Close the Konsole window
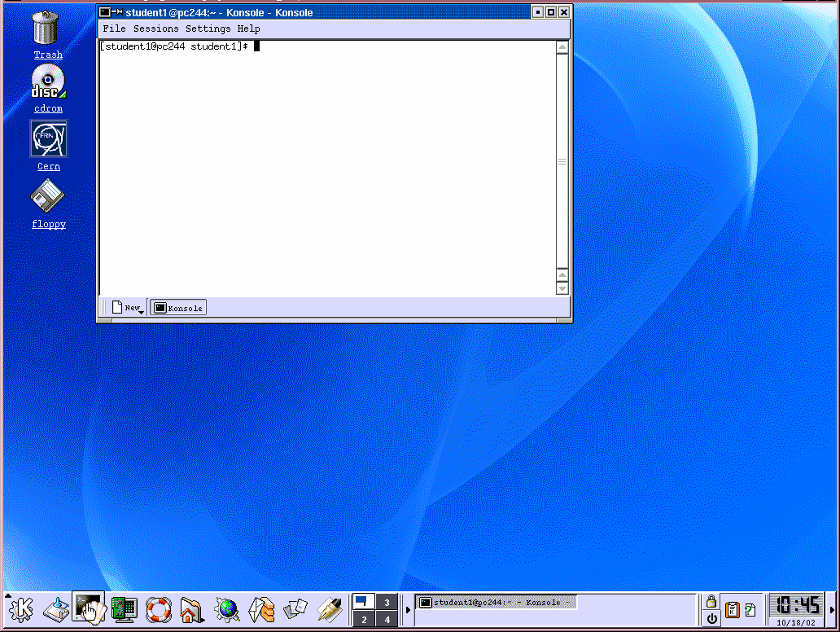Image resolution: width=840 pixels, height=632 pixels. point(564,12)
